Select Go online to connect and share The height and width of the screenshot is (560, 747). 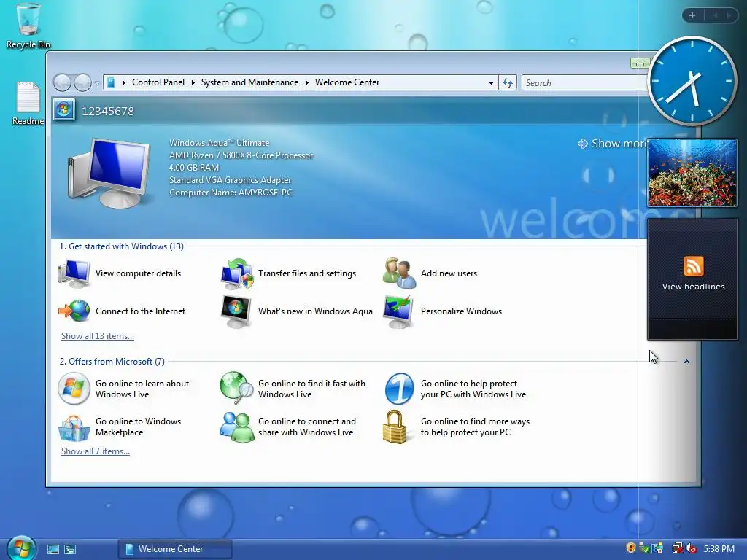coord(287,427)
